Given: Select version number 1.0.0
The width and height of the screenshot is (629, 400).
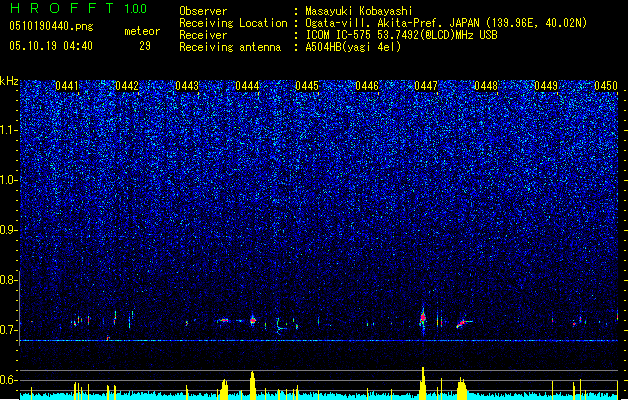Looking at the screenshot, I should click(135, 9).
